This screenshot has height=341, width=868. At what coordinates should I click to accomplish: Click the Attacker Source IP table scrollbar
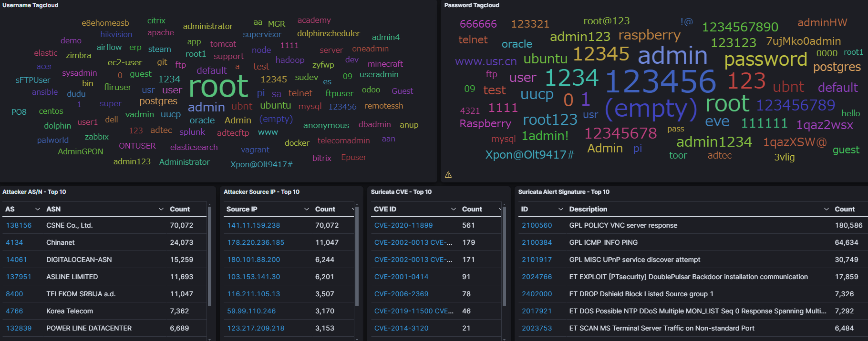click(357, 256)
